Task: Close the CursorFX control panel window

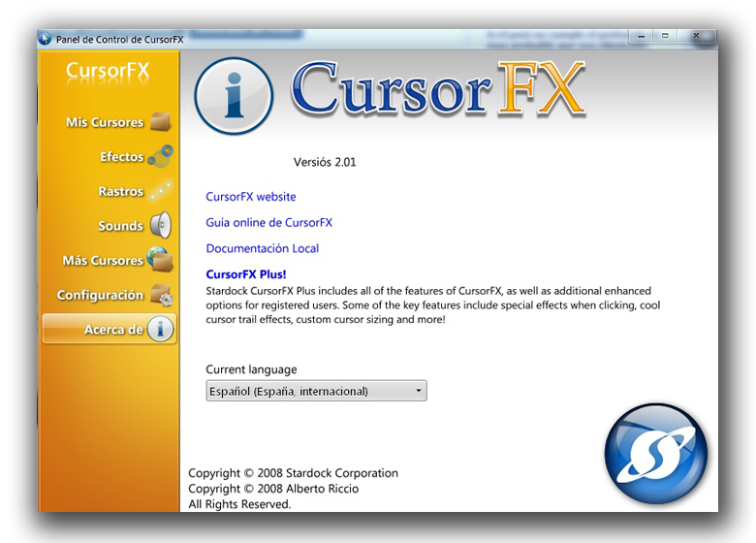Action: coord(696,36)
